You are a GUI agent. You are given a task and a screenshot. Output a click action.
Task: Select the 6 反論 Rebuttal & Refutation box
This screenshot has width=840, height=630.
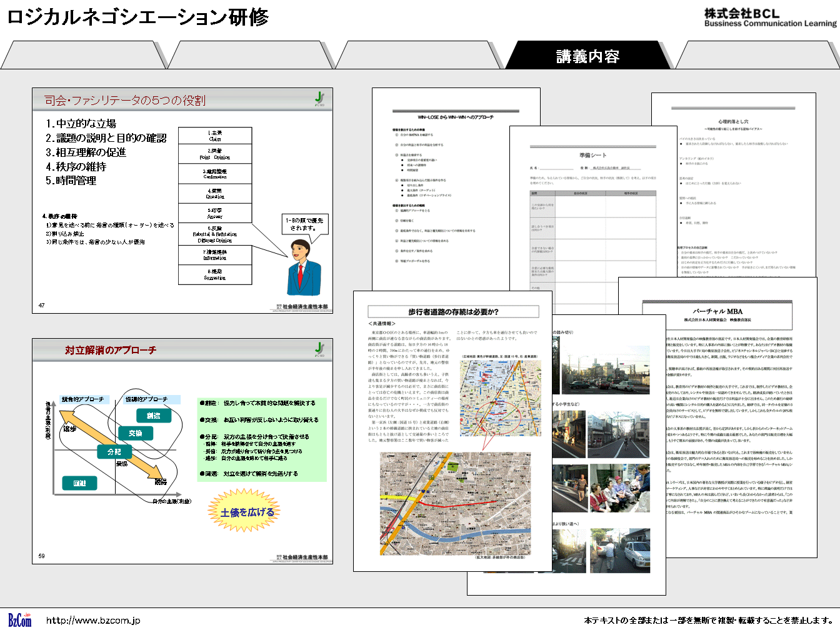point(215,234)
